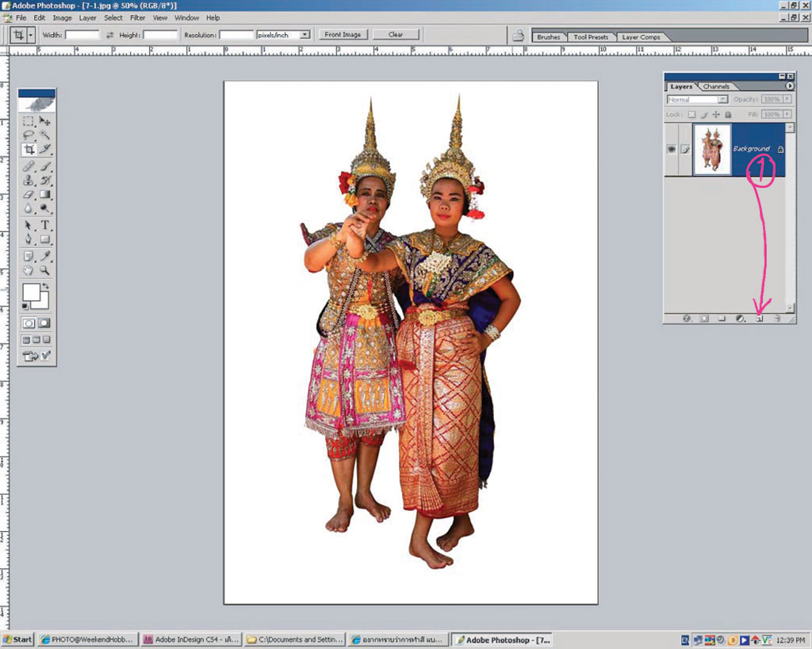Screen dimensions: 812x649
Task: Select the Rectangular Marquee tool
Action: 28,121
